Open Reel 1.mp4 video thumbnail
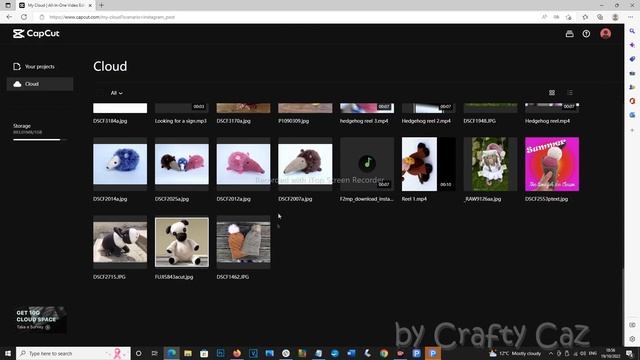Screen dimensions: 640x360 [x=429, y=164]
